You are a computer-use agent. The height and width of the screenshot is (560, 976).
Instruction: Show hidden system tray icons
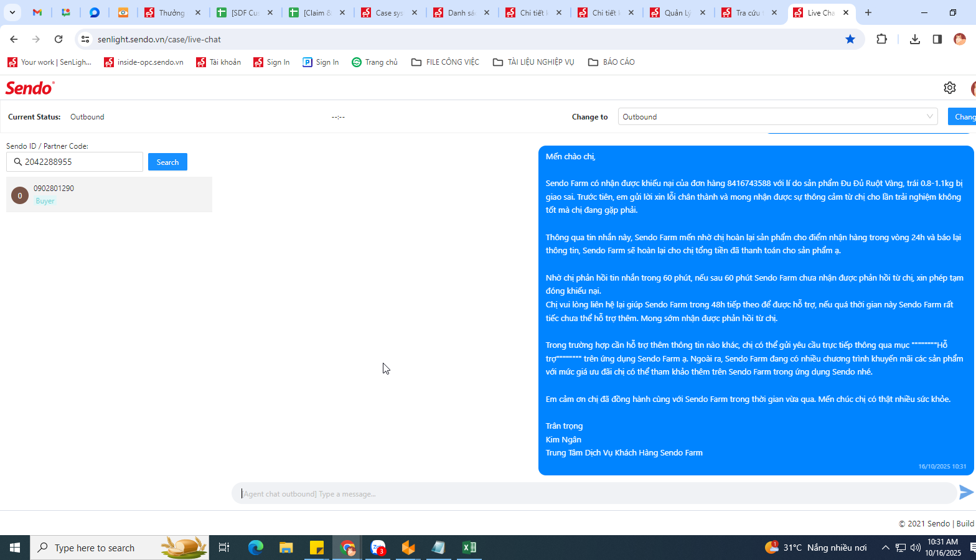(885, 548)
